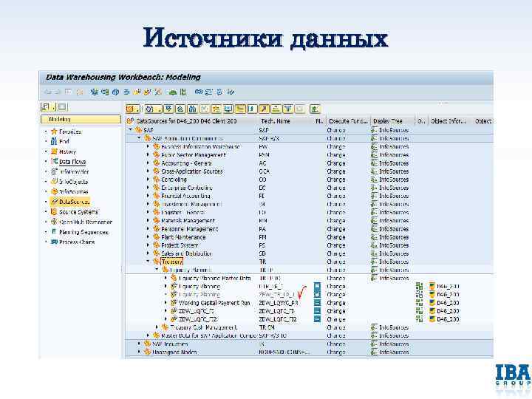Select the Accounting - General tree row
This screenshot has height=399, width=532.
coord(186,163)
